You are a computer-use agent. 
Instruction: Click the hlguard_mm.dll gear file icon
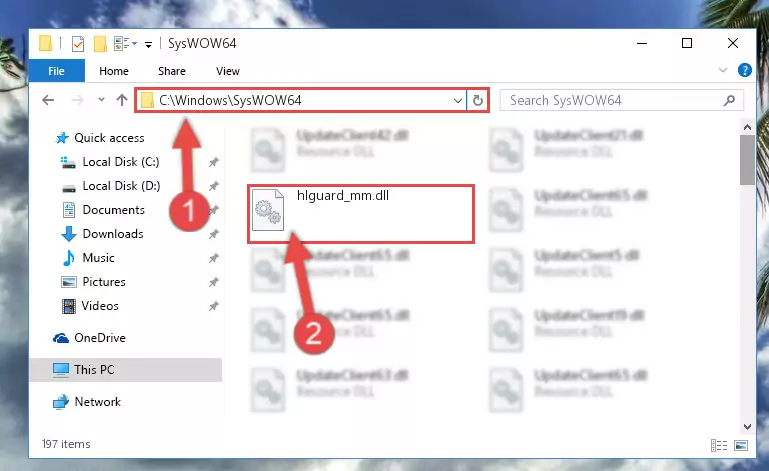click(268, 210)
